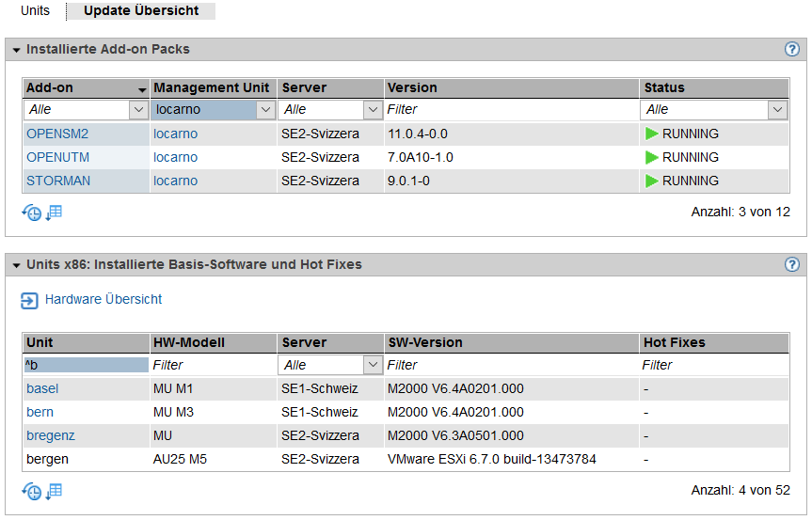Click Anzahl: 4 von 52 counter
The width and height of the screenshot is (812, 520).
tap(740, 491)
